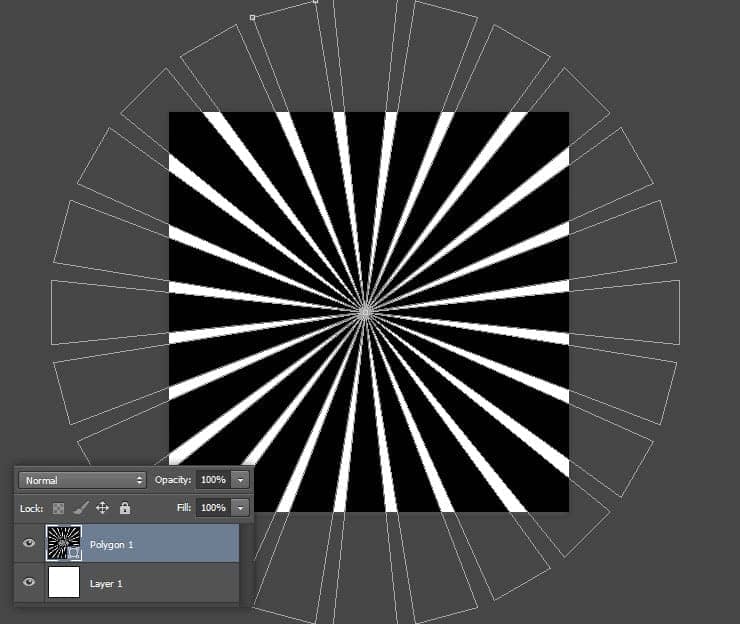Select the Layer 1 white thumbnail
740x624 pixels.
[x=64, y=582]
